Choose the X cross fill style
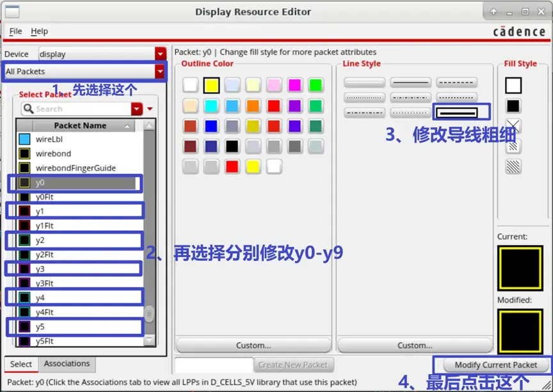 (x=513, y=126)
